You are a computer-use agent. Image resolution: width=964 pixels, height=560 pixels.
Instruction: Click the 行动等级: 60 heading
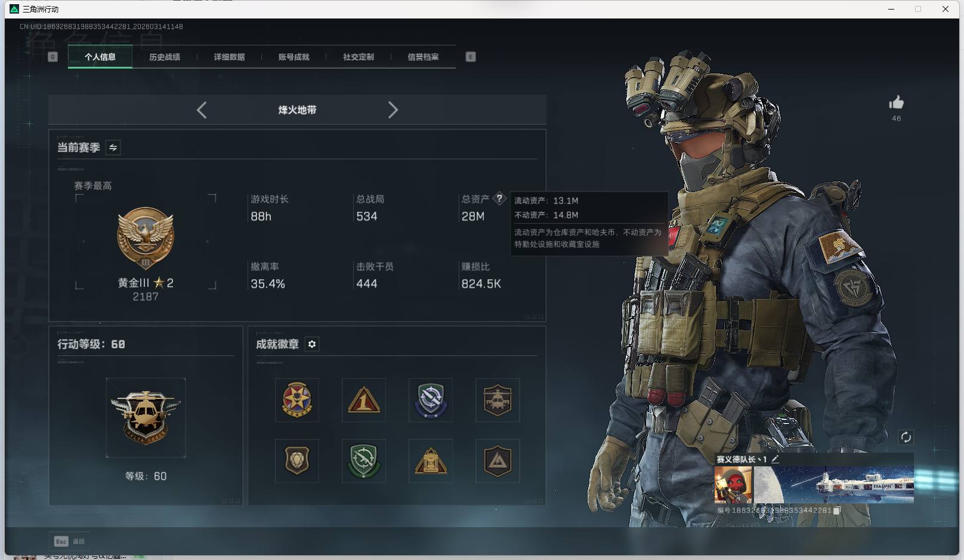[91, 344]
